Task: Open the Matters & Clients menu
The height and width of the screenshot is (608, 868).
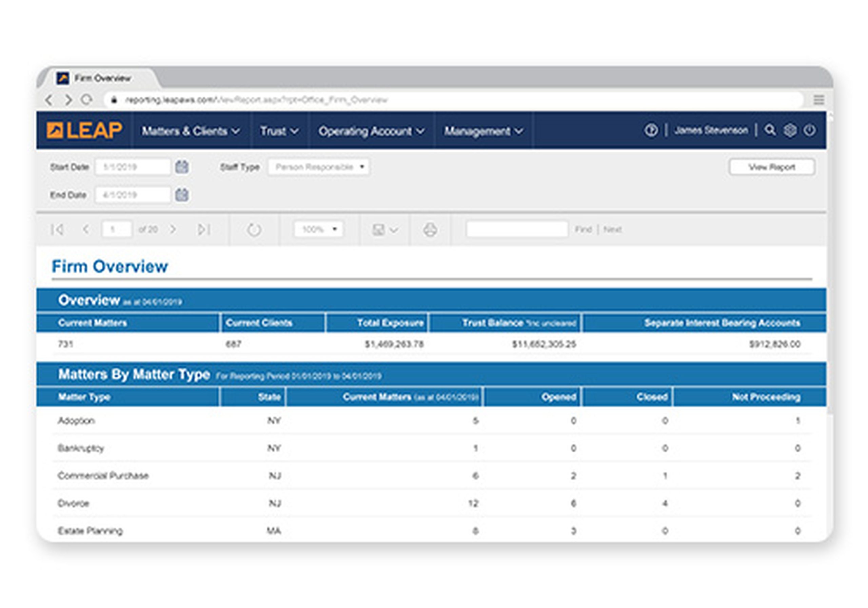Action: click(189, 131)
